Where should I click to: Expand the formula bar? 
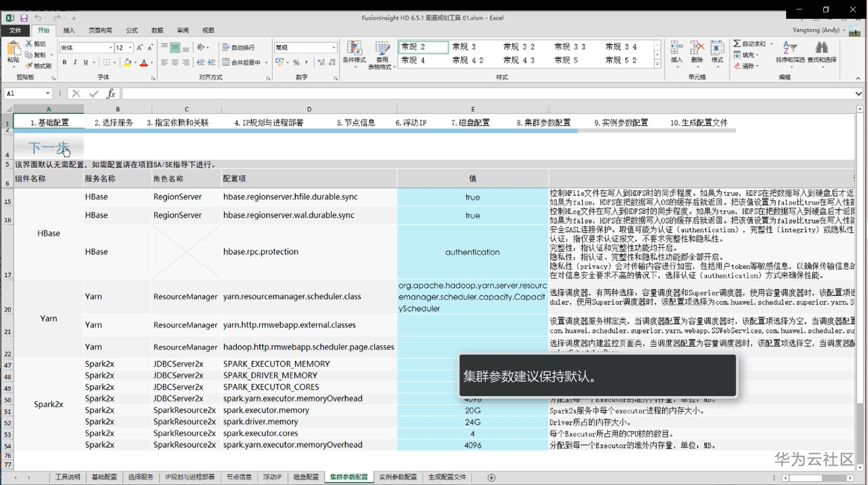859,94
